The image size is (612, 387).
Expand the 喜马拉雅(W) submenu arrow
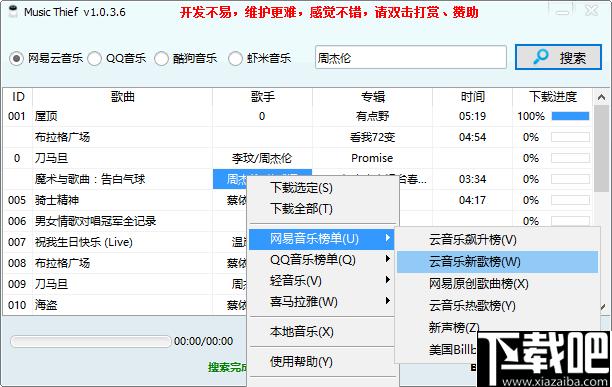click(387, 301)
